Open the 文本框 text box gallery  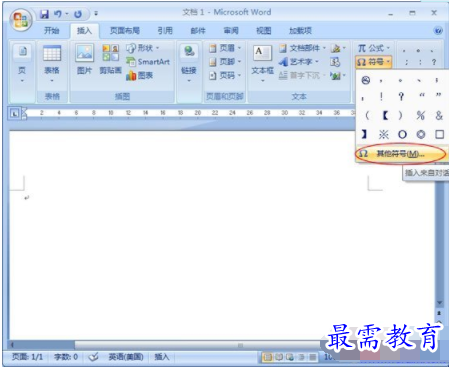(263, 64)
